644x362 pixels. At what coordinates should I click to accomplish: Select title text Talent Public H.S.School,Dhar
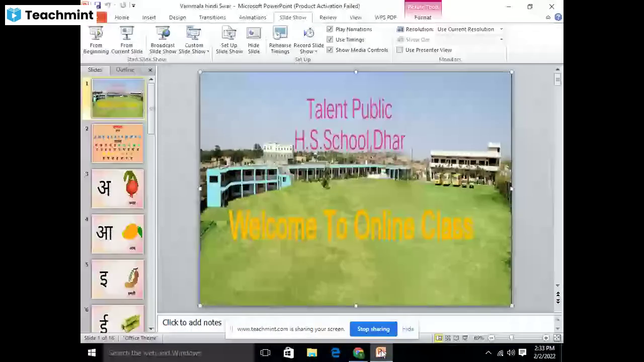(x=349, y=125)
